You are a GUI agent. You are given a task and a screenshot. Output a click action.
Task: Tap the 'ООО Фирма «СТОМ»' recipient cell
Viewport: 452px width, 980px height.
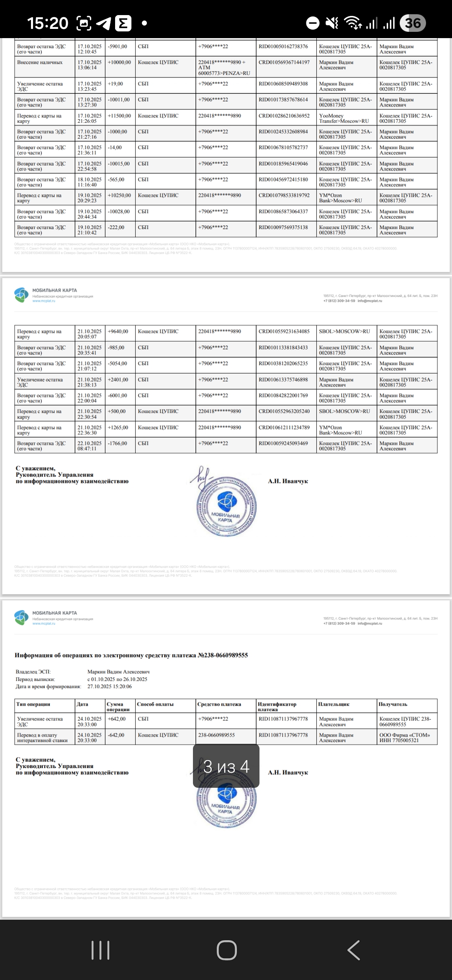point(406,738)
